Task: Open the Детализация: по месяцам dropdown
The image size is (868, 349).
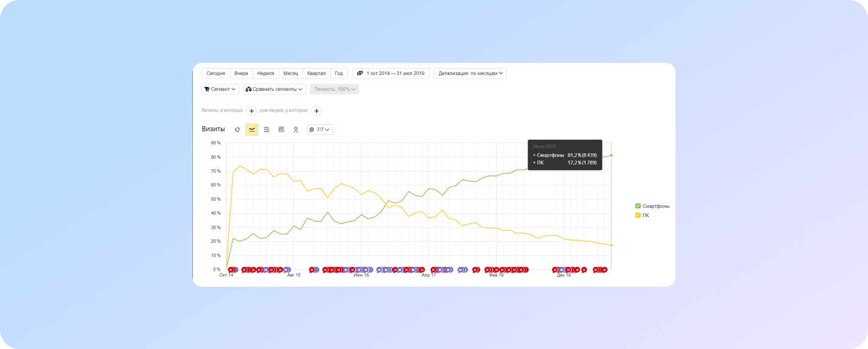Action: pos(470,73)
